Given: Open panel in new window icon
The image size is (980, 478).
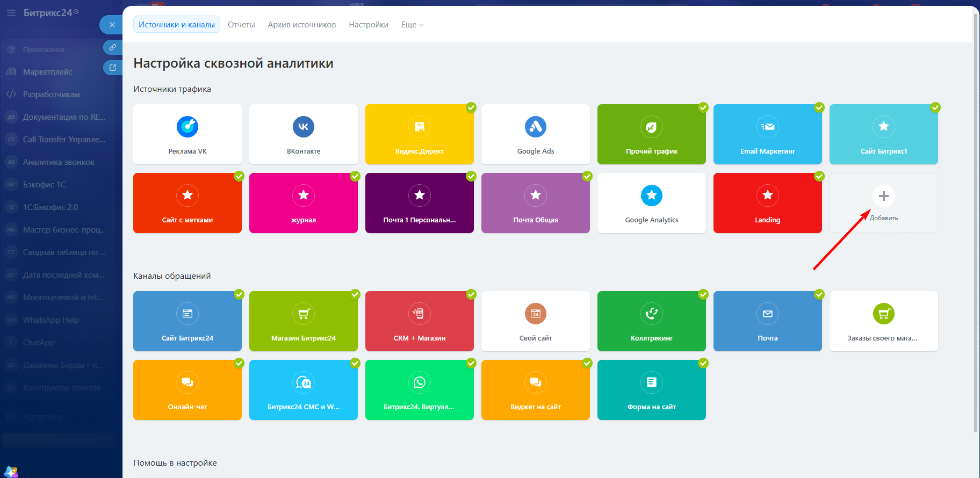Looking at the screenshot, I should (113, 68).
